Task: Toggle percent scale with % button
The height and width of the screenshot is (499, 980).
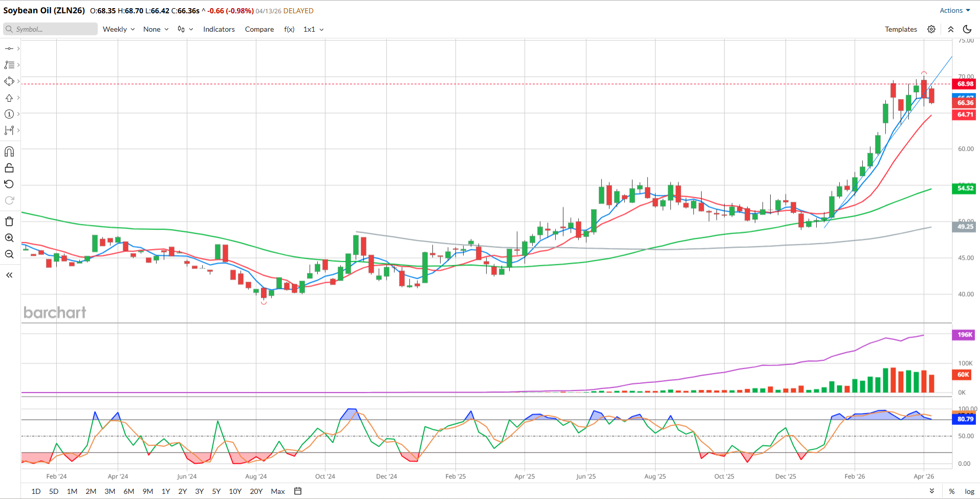Action: pos(952,491)
